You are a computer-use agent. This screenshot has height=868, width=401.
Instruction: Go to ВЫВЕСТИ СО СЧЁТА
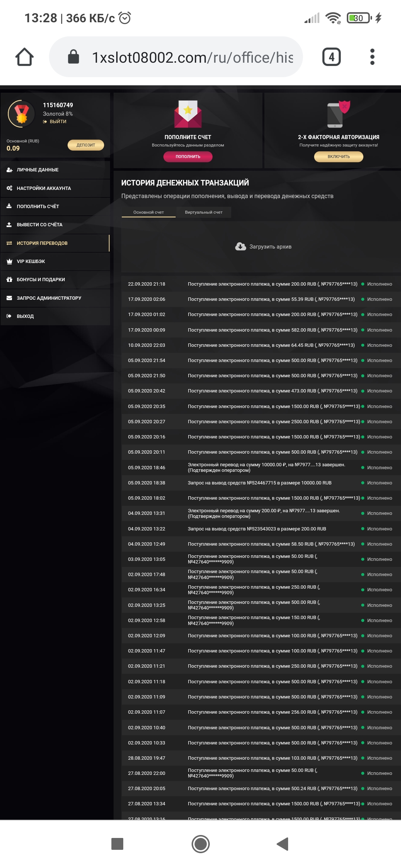[39, 225]
